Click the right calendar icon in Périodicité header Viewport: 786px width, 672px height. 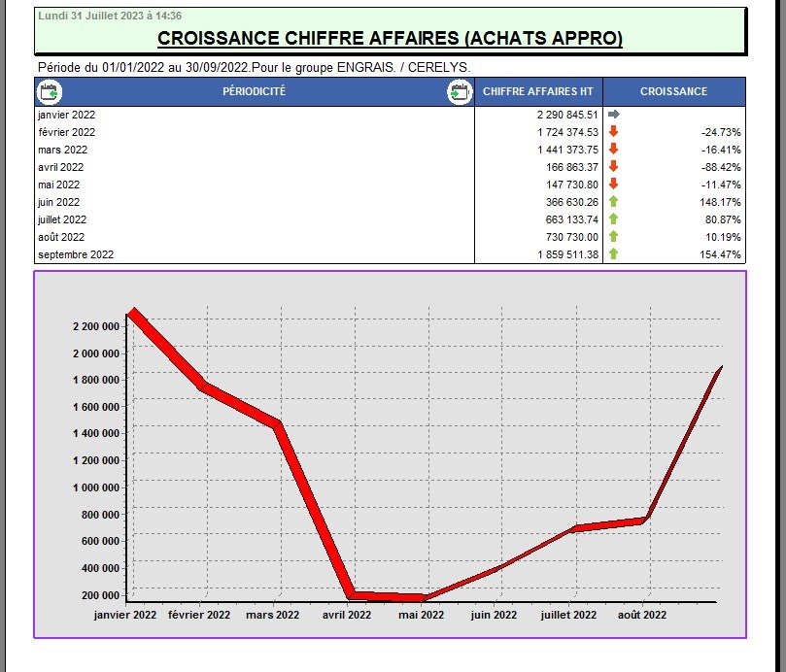(x=460, y=92)
